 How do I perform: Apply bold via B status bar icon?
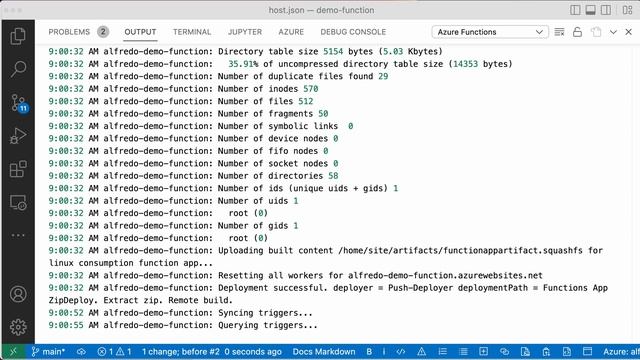click(x=369, y=351)
